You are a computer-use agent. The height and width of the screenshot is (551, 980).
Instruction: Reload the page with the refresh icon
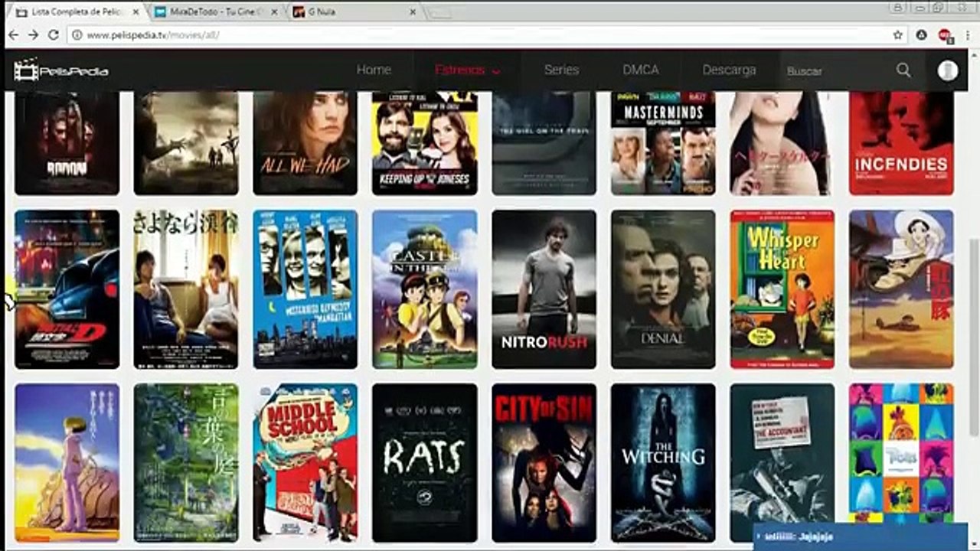[x=53, y=35]
